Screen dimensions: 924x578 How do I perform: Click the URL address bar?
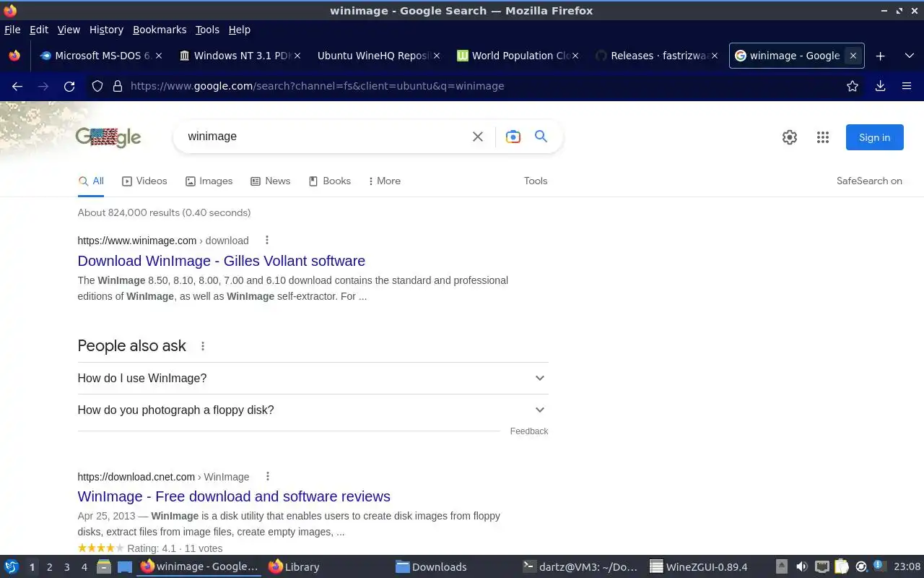pyautogui.click(x=476, y=86)
